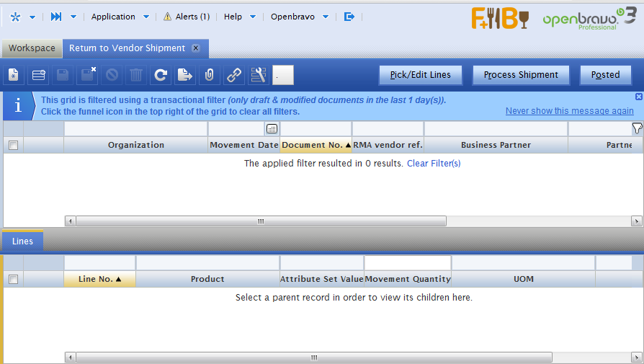Insert a new row in the grid
The height and width of the screenshot is (364, 644).
(x=39, y=75)
